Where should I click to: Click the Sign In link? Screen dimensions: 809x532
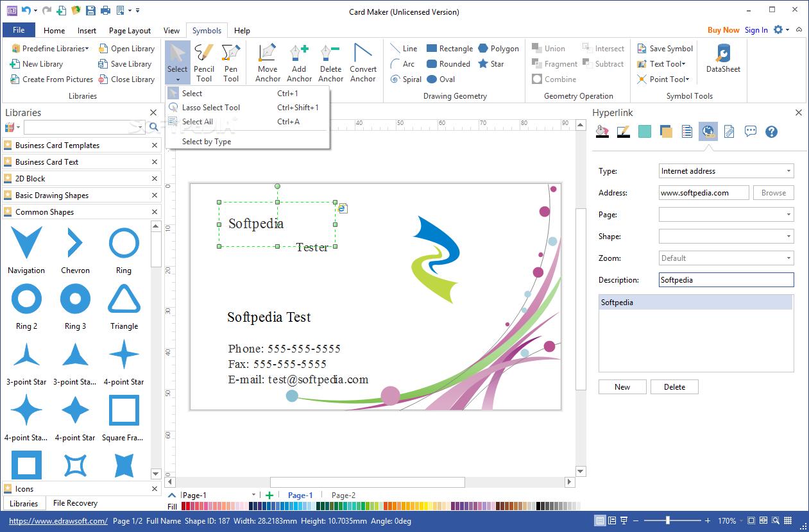756,30
